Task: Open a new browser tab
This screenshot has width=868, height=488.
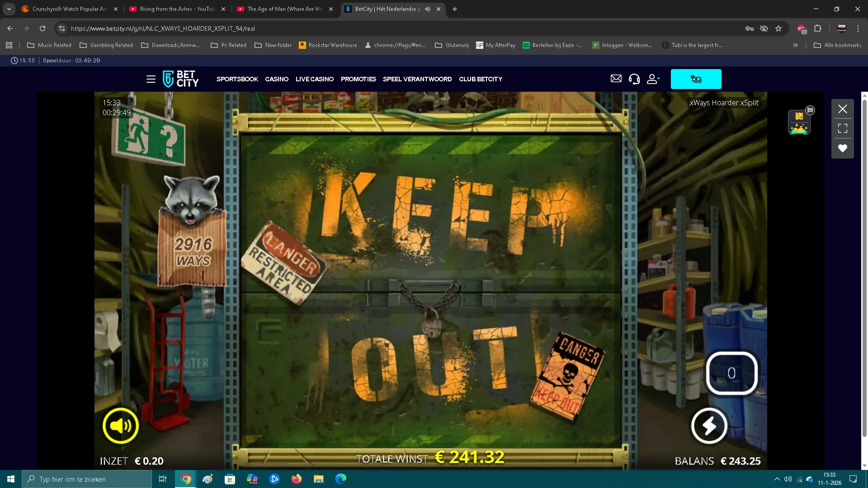Action: pyautogui.click(x=455, y=9)
